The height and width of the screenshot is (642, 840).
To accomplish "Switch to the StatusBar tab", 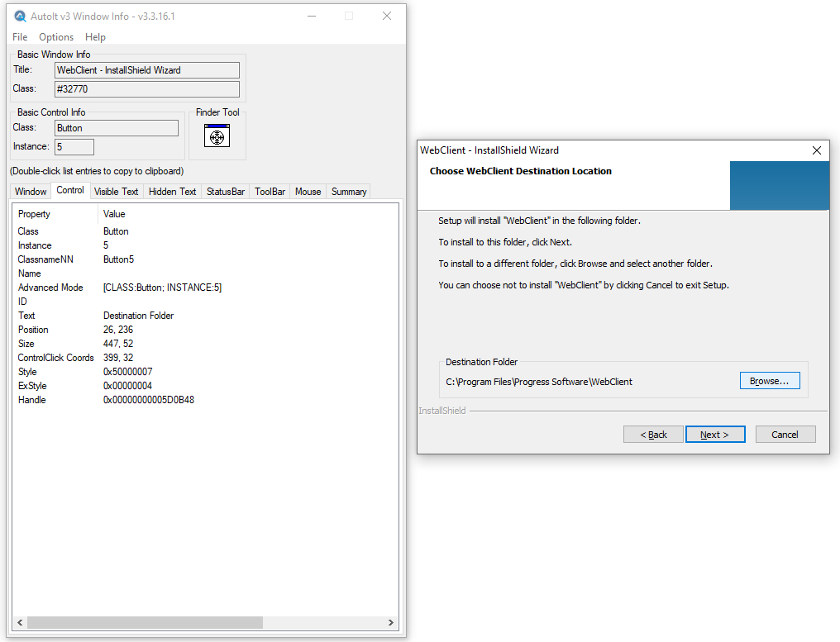I will tap(226, 192).
